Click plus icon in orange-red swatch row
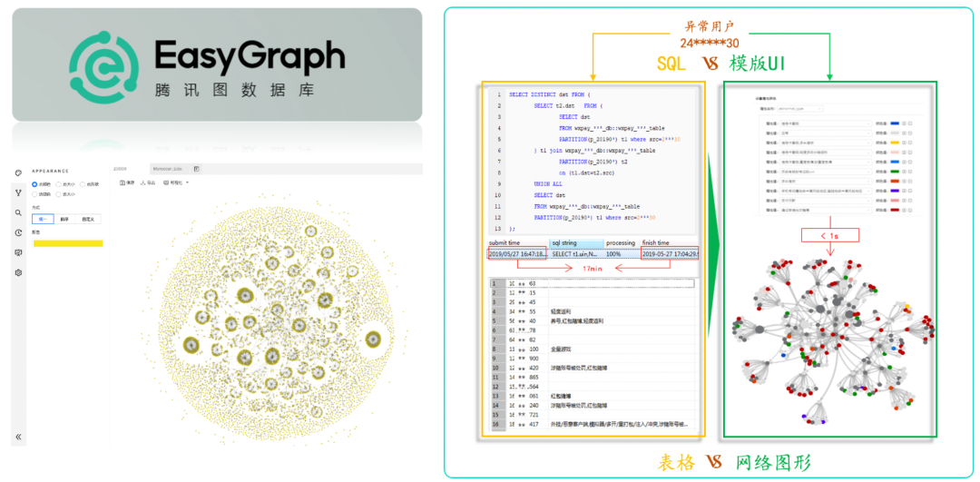This screenshot has height=482, width=980. [x=904, y=182]
